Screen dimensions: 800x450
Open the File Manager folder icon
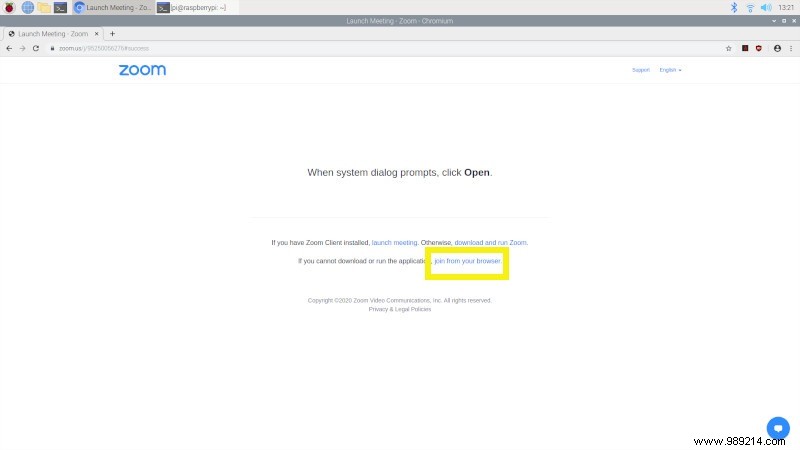pyautogui.click(x=44, y=7)
